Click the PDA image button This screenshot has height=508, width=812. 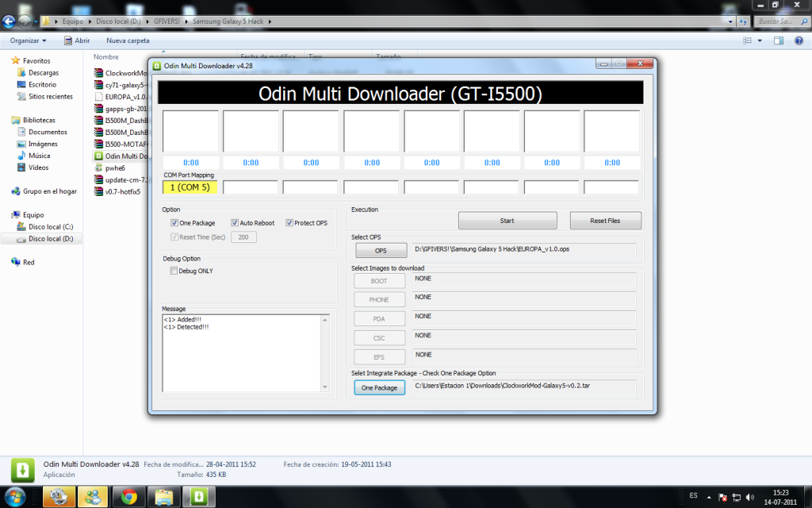pyautogui.click(x=379, y=319)
